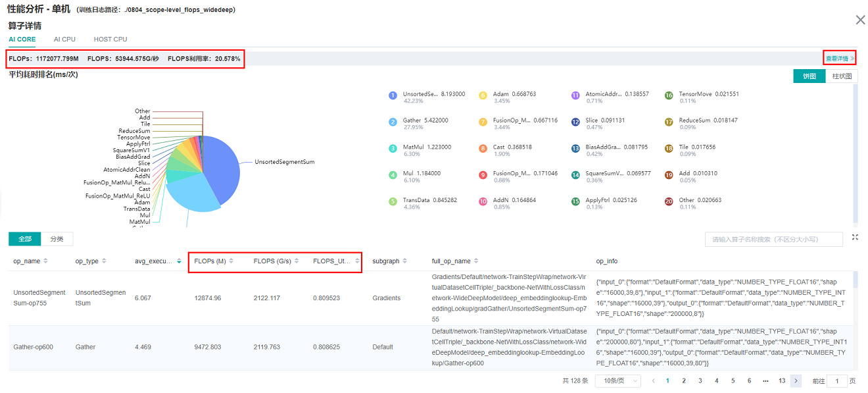Click the UnsortedSegmentSum legend color circle
Image resolution: width=868 pixels, height=393 pixels.
point(393,95)
